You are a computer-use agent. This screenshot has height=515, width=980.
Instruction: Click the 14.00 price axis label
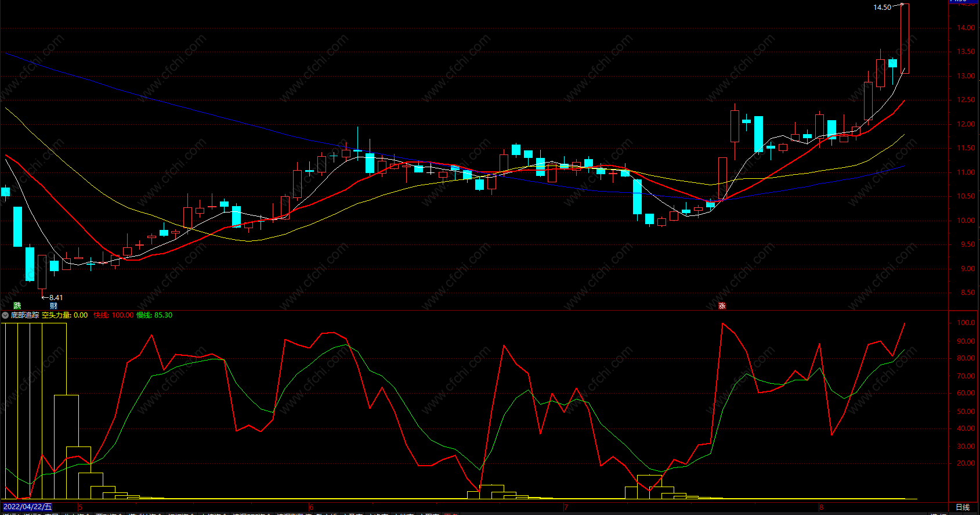tap(965, 28)
